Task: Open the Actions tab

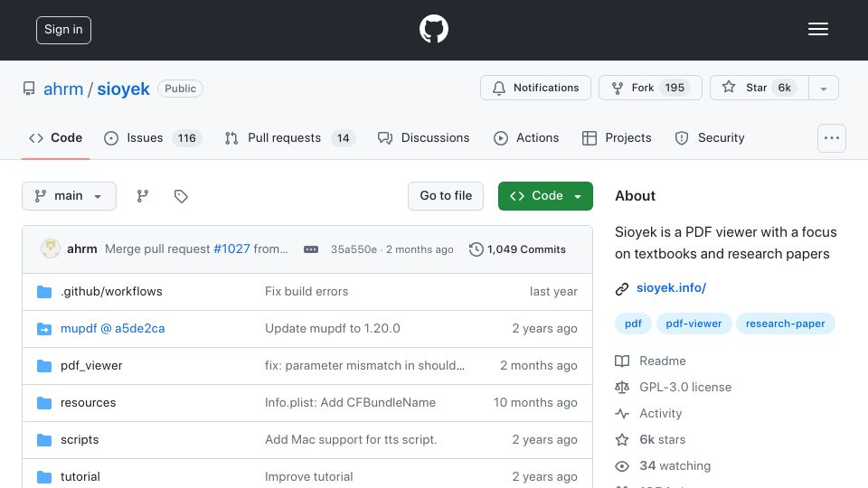Action: click(x=526, y=137)
